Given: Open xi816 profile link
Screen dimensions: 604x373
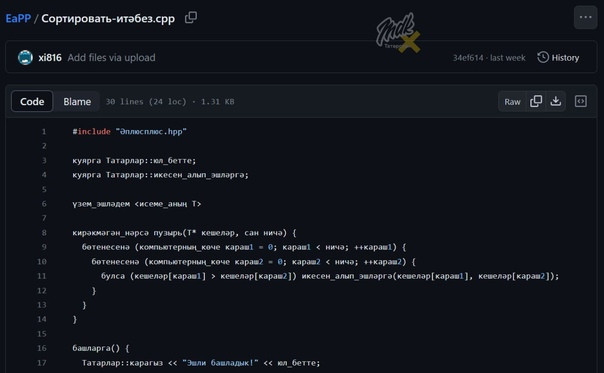Looking at the screenshot, I should [50, 58].
